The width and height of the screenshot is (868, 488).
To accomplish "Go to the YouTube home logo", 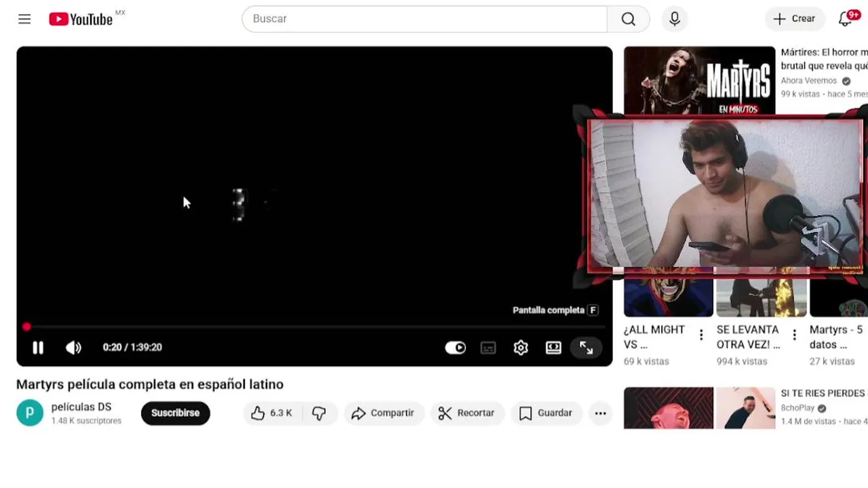I will 81,19.
